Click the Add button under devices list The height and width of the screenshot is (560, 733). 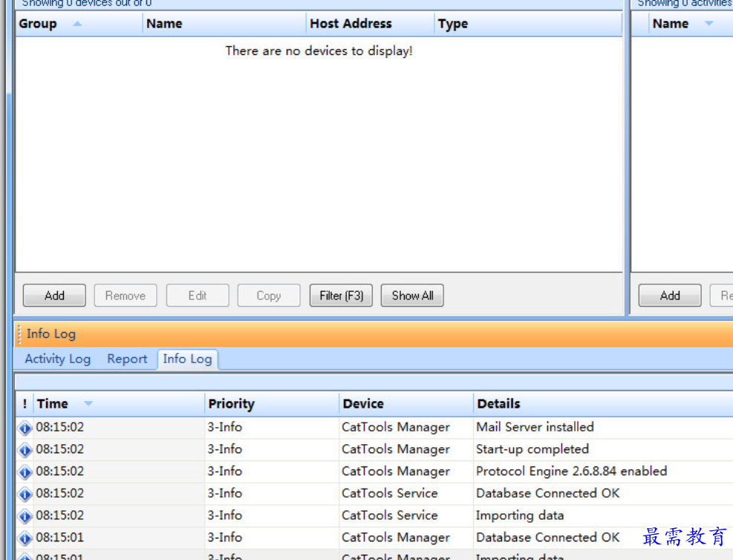pos(54,296)
